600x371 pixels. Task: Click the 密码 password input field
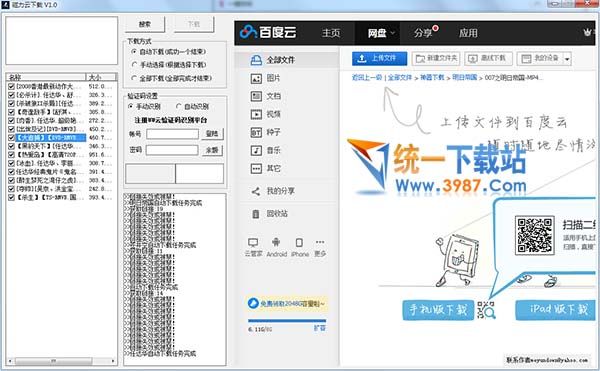(172, 150)
